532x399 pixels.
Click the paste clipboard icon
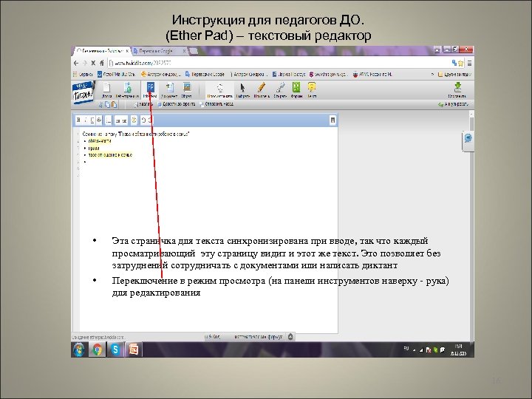114,105
